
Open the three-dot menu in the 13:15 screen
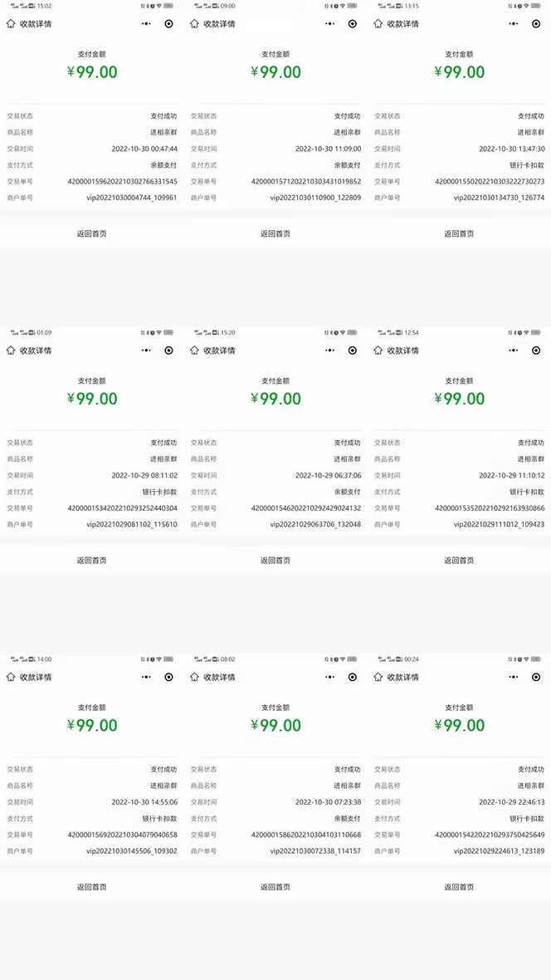pyautogui.click(x=514, y=24)
